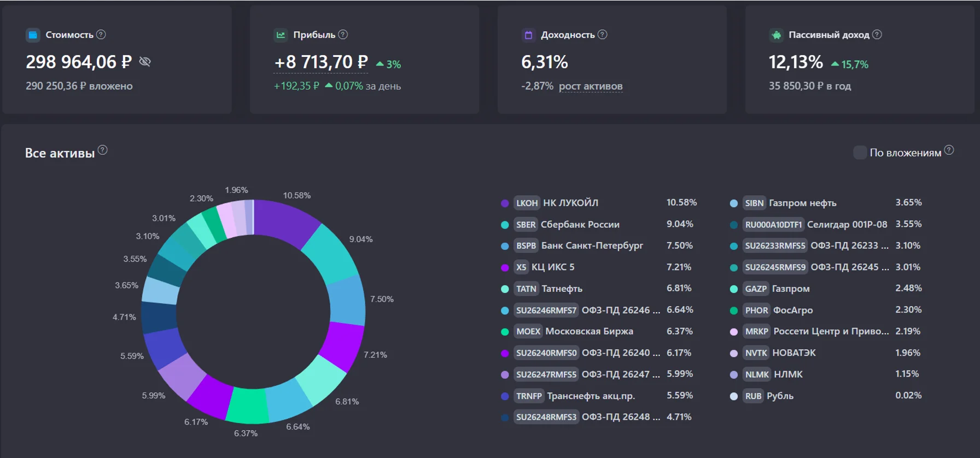Click the 4.71% dark navy donut segment

pyautogui.click(x=159, y=318)
